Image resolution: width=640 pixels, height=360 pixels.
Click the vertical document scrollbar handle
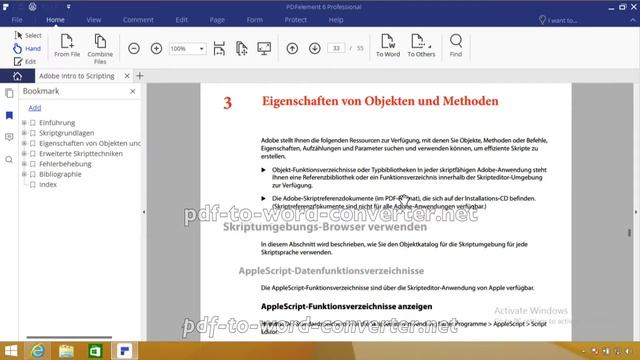[x=629, y=232]
